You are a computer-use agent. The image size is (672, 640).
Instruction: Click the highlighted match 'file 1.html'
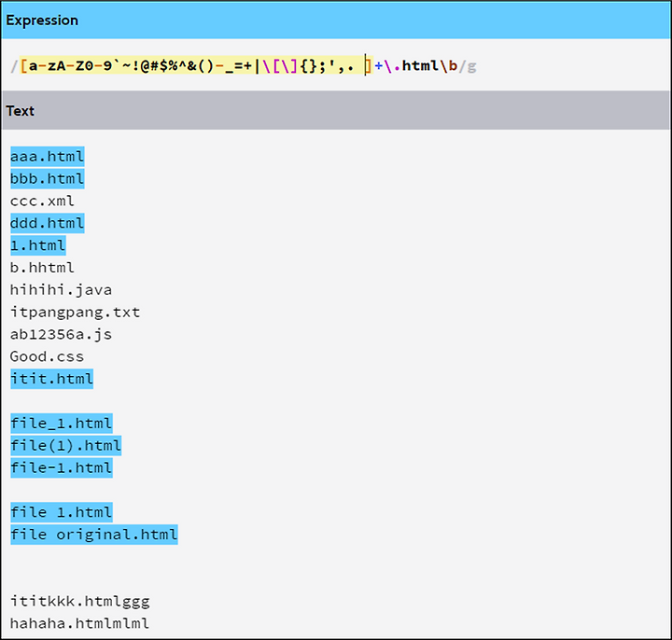[62, 512]
